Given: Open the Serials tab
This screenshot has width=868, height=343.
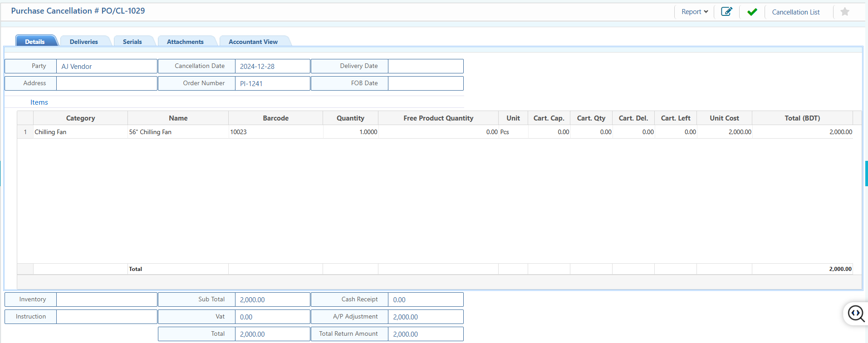Looking at the screenshot, I should tap(132, 41).
